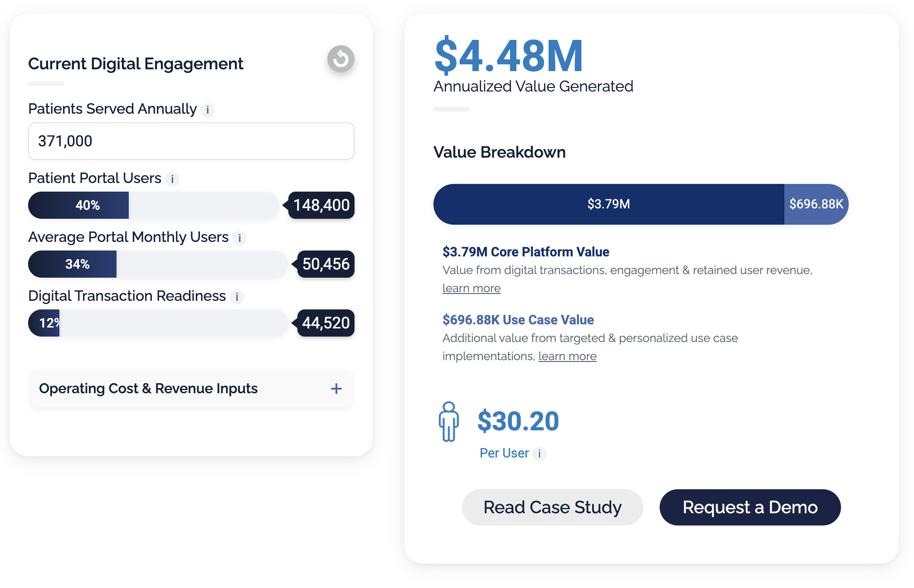This screenshot has height=588, width=914.
Task: Collapse the Value Breakdown section heading
Action: tap(499, 152)
